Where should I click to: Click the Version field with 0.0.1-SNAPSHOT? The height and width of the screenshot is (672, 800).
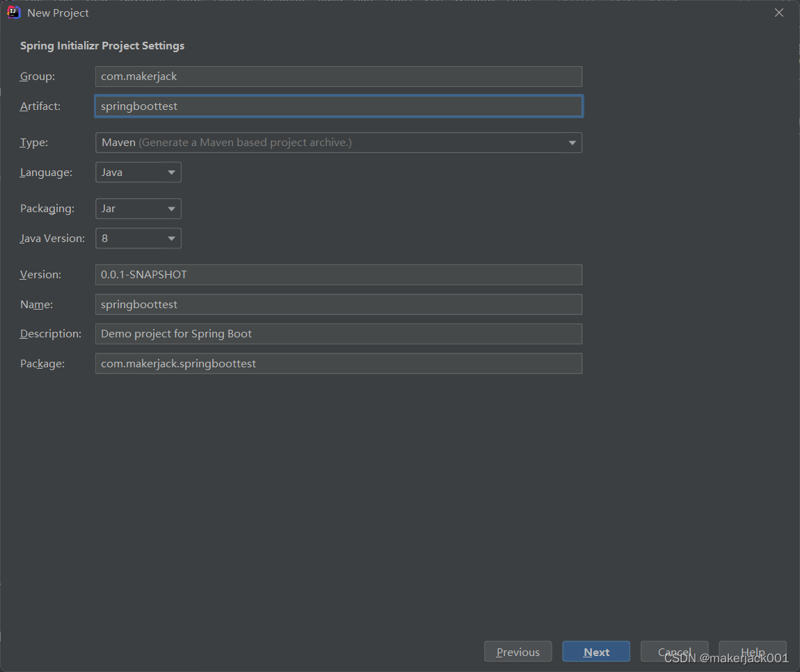[x=338, y=275]
